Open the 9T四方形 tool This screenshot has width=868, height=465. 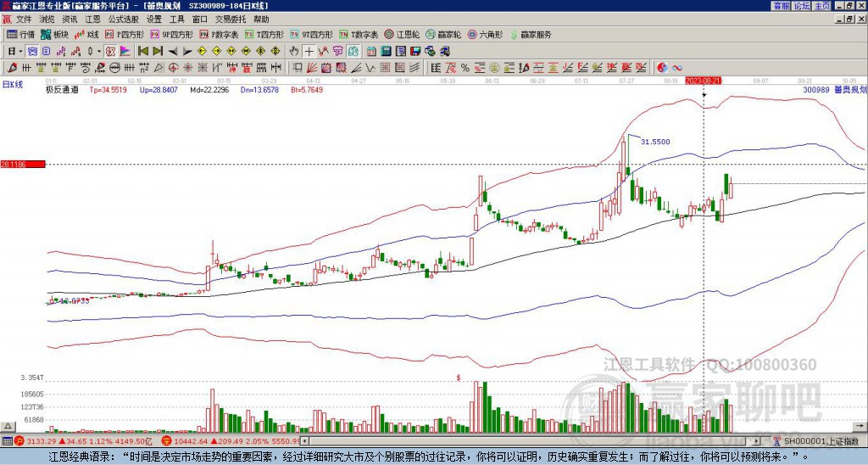pos(312,34)
